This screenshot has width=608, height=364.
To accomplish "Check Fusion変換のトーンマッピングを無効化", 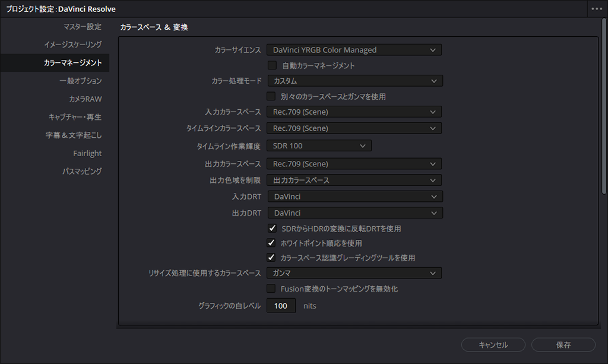I will 271,289.
